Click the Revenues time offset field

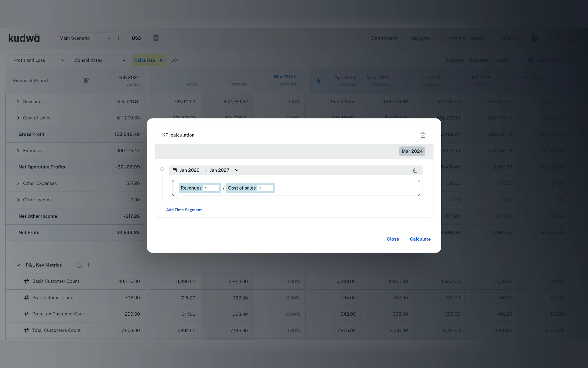[x=211, y=188]
